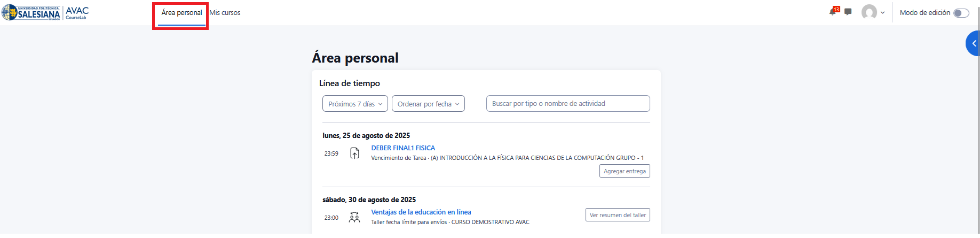Click the assignment icon beside DEBER FINAL1 FISICA
The height and width of the screenshot is (238, 980).
(x=354, y=153)
